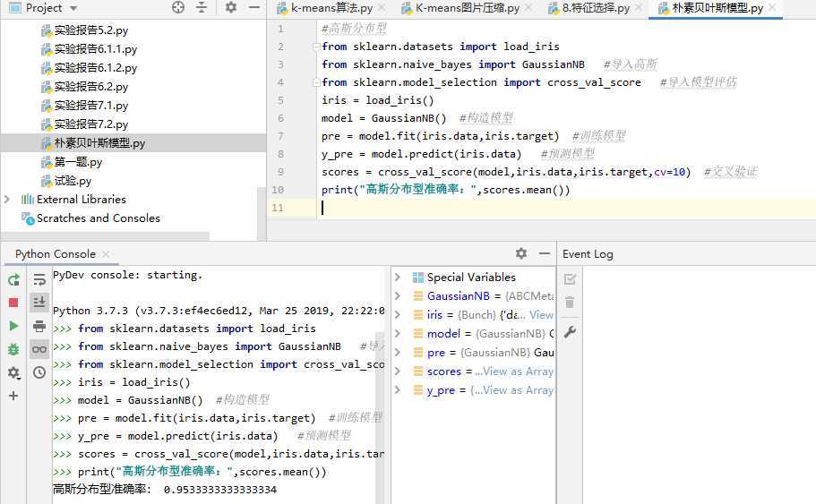Switch to K-means图片压缩.py tab
Viewport: 816px width, 504px height.
[x=468, y=8]
